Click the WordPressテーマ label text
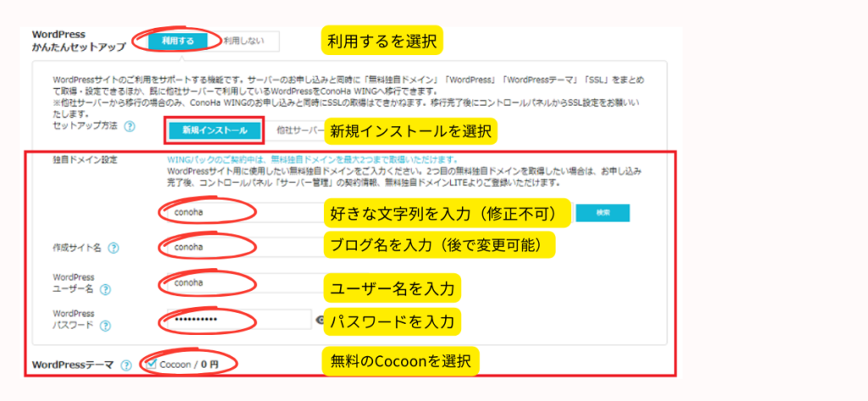This screenshot has height=401, width=868. point(73,365)
